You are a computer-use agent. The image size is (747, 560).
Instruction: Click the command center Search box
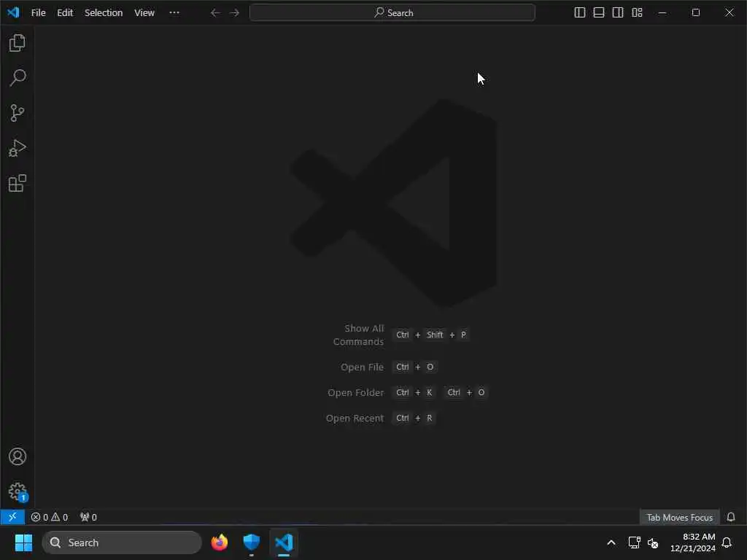point(392,13)
